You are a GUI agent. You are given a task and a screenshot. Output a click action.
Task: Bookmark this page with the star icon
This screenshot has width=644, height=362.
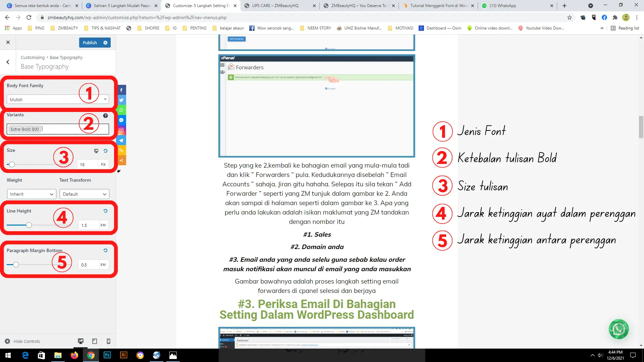(x=569, y=17)
